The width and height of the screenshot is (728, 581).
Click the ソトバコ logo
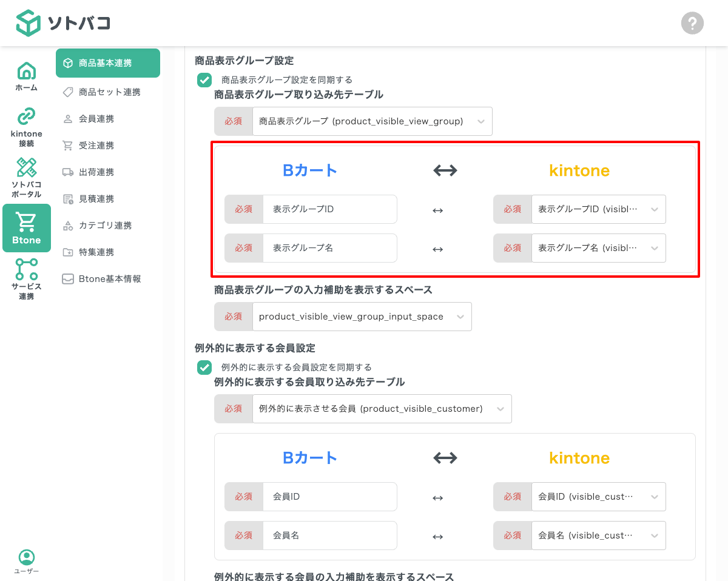(x=62, y=23)
